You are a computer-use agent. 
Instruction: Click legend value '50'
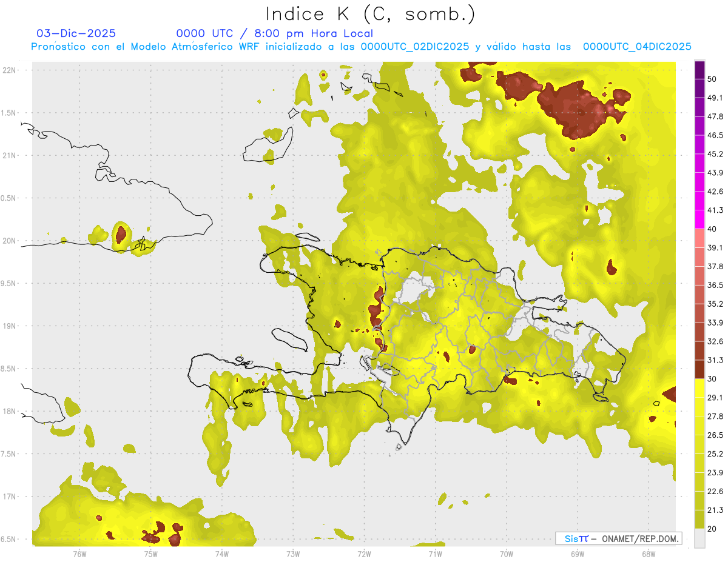712,79
